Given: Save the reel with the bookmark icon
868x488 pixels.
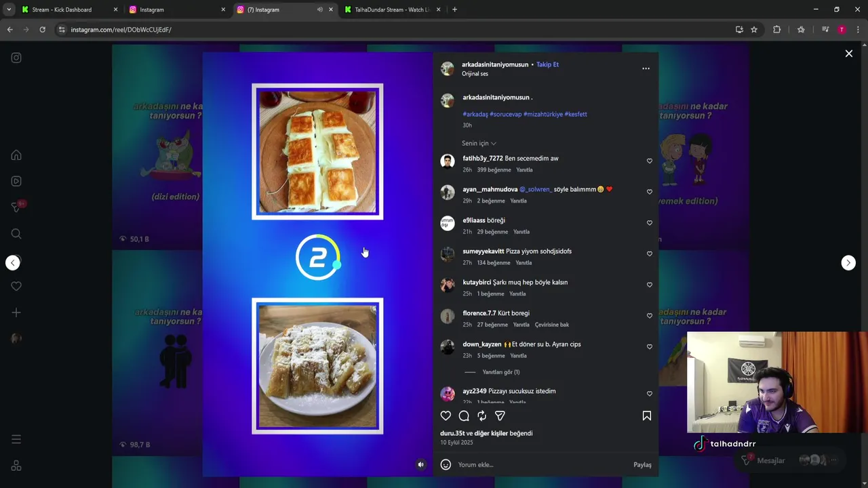Looking at the screenshot, I should [647, 415].
